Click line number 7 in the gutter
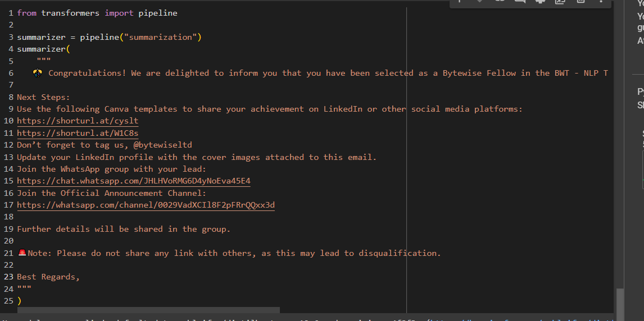The width and height of the screenshot is (644, 321). 11,85
